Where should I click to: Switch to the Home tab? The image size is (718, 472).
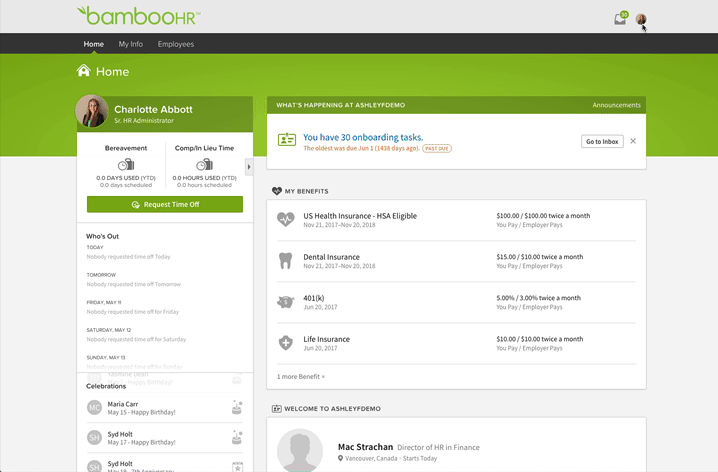[93, 44]
